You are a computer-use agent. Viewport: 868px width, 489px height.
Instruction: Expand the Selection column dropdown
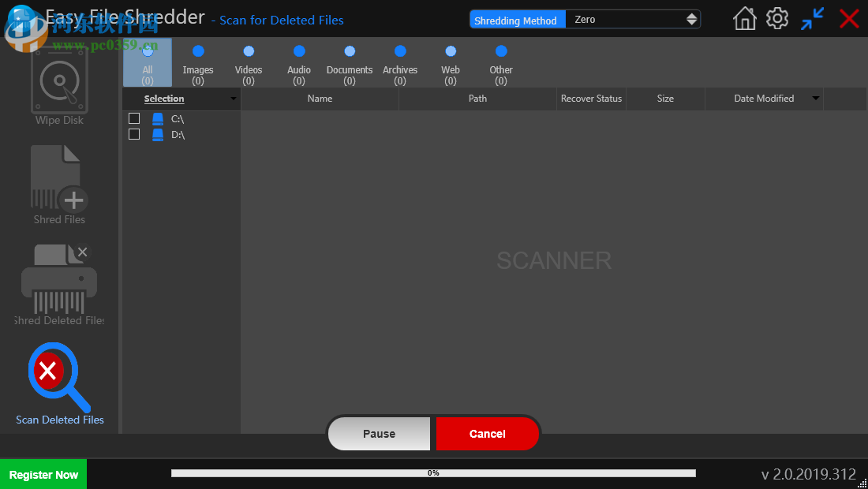point(233,99)
